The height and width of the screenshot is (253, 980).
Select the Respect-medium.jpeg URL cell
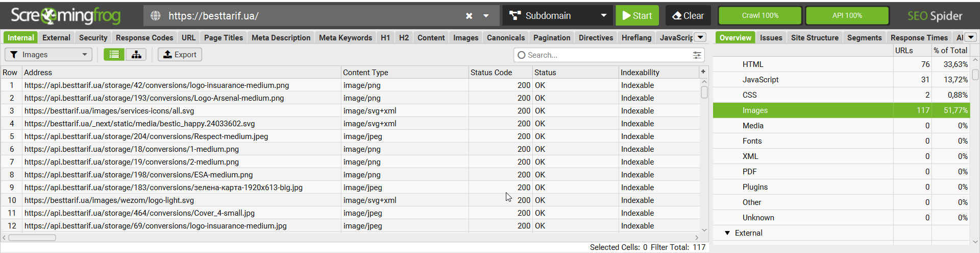(181, 136)
